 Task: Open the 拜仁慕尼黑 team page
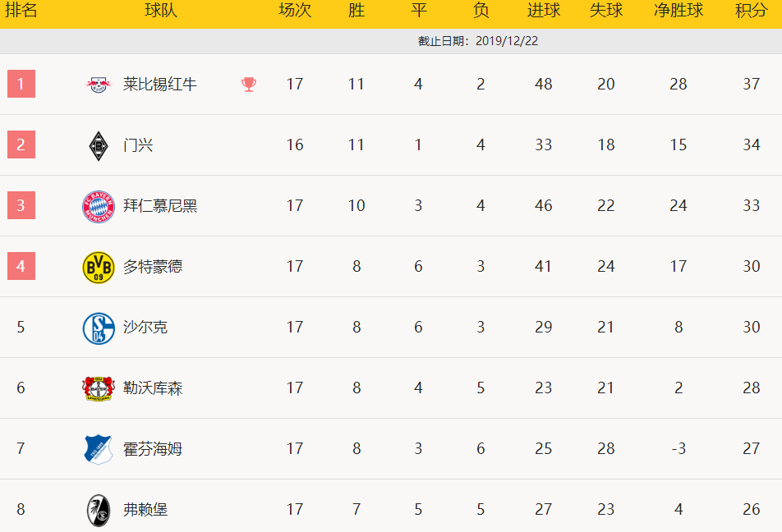160,205
